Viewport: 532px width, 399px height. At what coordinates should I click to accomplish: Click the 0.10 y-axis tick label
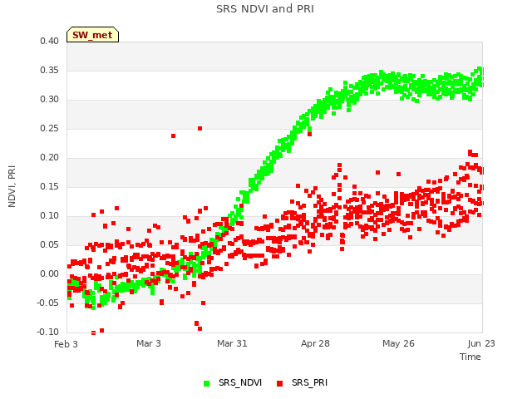49,216
